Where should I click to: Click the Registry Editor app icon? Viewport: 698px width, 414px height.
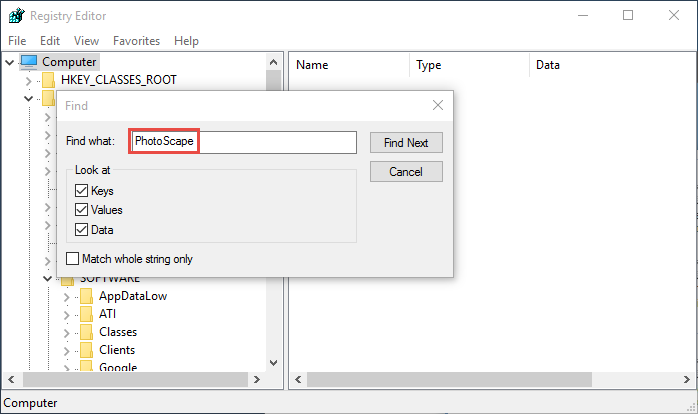[x=17, y=16]
